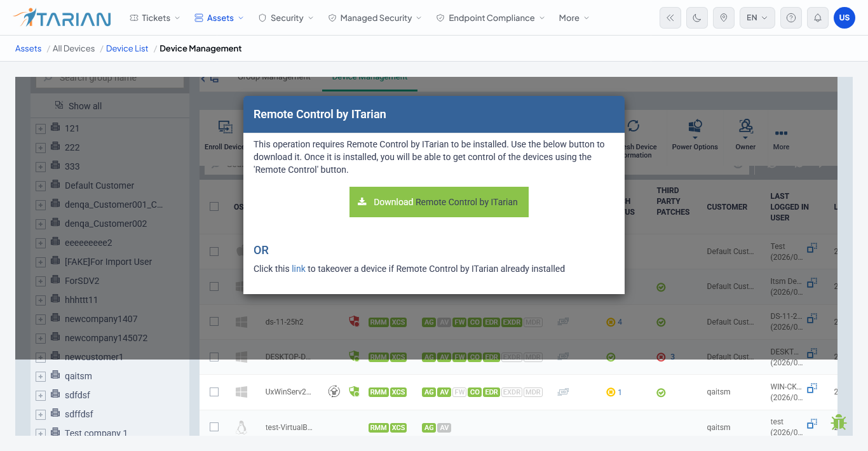
Task: Open ds-11-25h2 row's external window icon
Action: point(812,317)
